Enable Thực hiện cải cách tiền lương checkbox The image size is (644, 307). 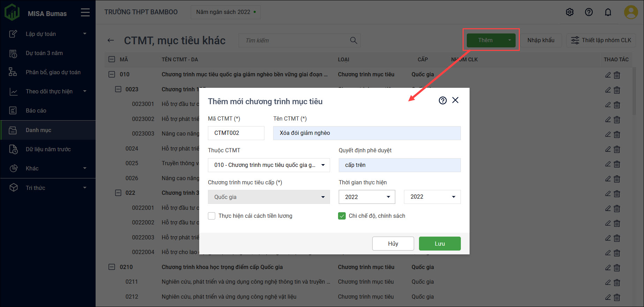(212, 216)
